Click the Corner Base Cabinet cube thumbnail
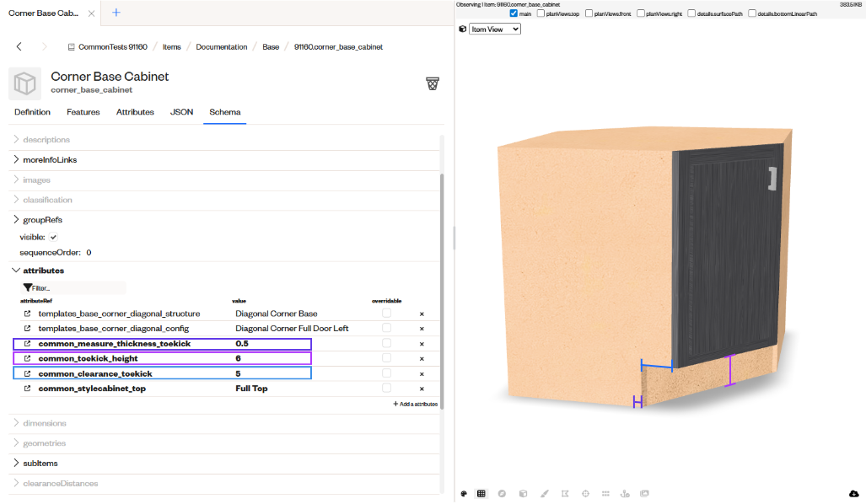 click(x=24, y=83)
